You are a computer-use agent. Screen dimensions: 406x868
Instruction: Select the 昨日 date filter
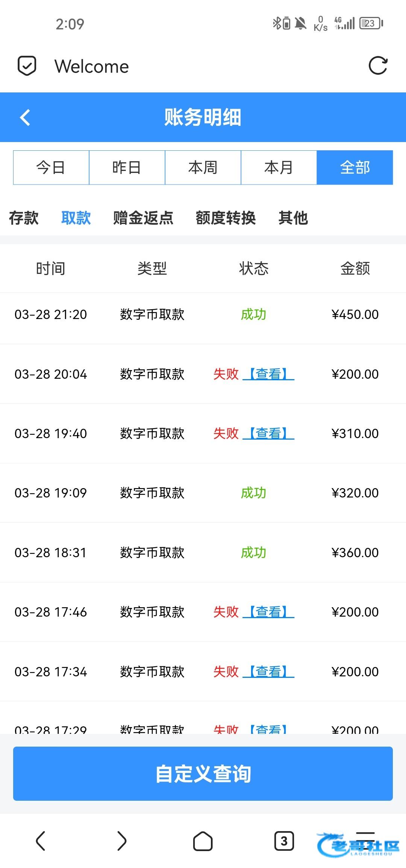click(127, 168)
